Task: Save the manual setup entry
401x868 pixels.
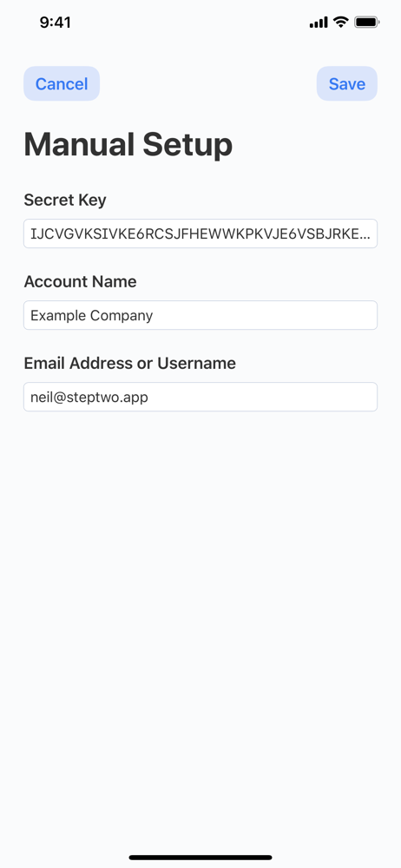Action: [346, 83]
